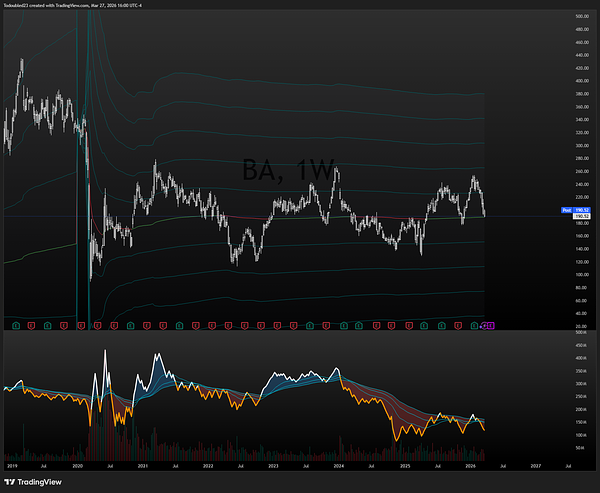Click the orange indicator trough in early 2025
The height and width of the screenshot is (493, 600).
click(400, 437)
